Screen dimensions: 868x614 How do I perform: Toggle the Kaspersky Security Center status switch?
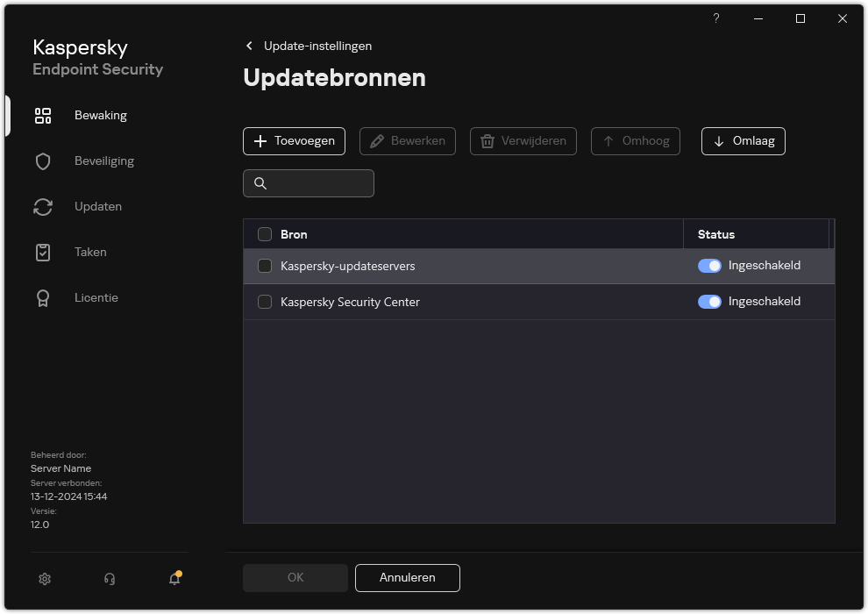coord(709,301)
